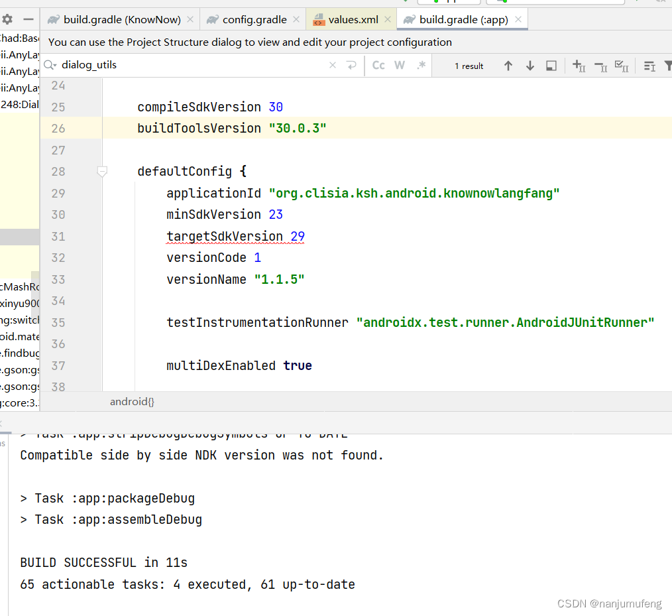Open search history via magnifier dropdown
Viewport: 672px width, 616px height.
tap(49, 65)
